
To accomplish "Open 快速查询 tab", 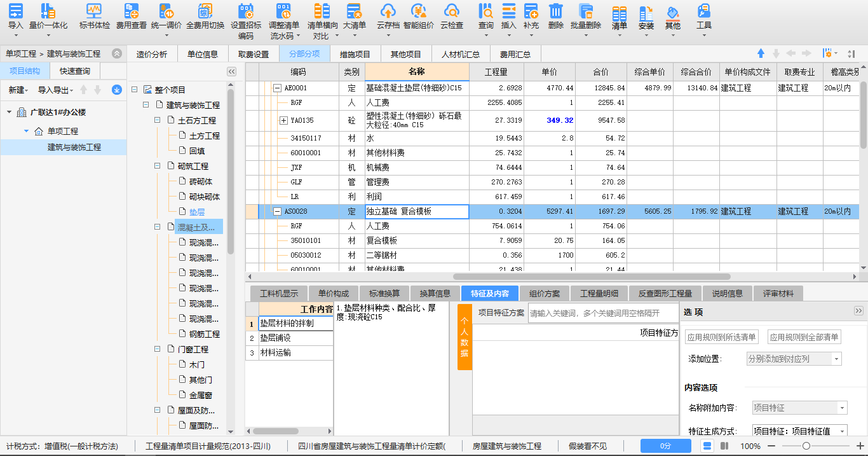I will tap(75, 71).
